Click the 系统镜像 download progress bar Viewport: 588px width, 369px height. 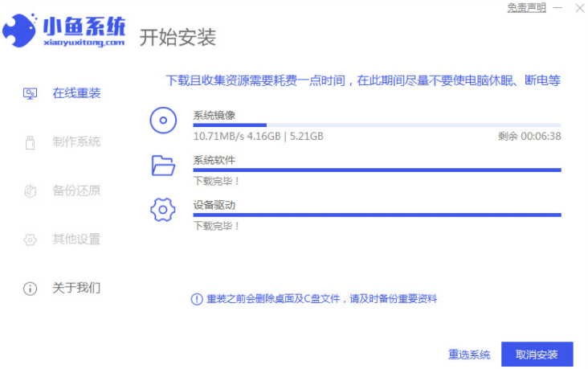pos(377,125)
